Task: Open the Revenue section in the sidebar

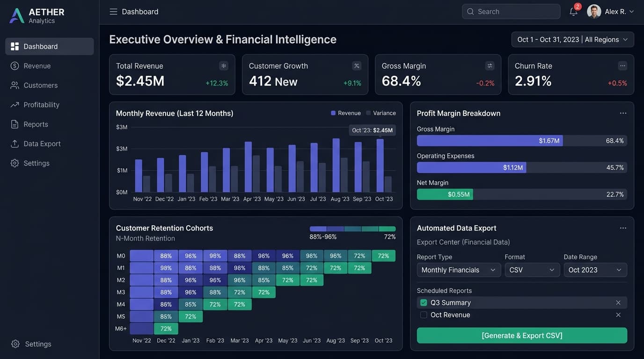Action: coord(50,66)
